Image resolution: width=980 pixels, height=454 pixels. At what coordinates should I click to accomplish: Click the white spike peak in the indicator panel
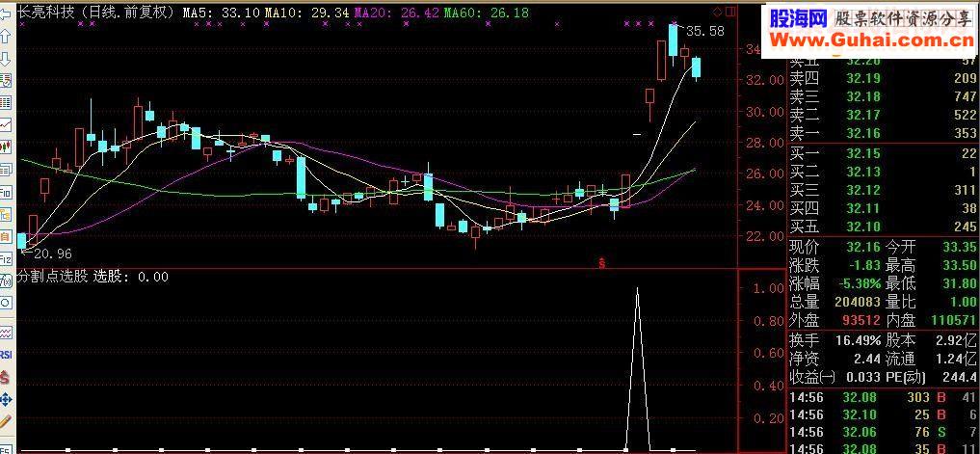[638, 290]
